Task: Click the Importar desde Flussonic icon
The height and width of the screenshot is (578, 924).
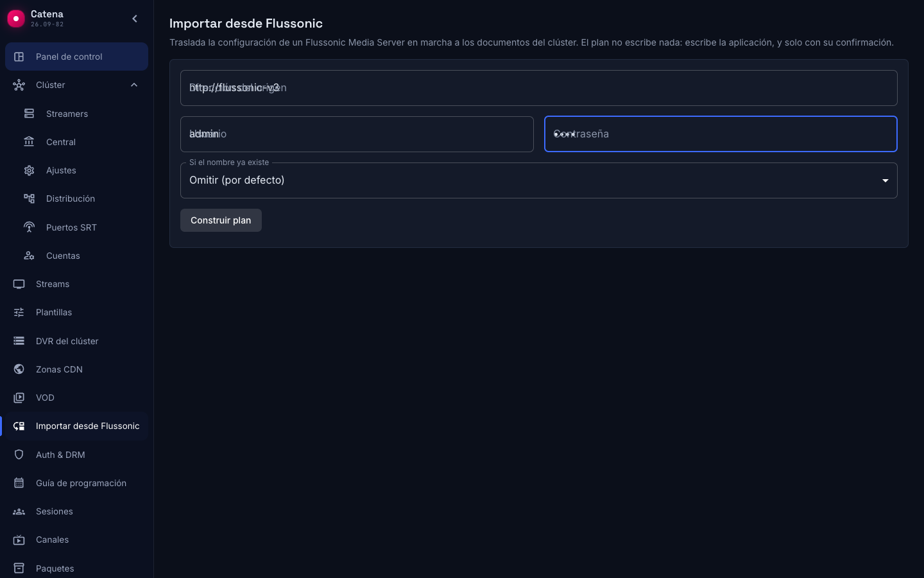Action: [x=19, y=426]
